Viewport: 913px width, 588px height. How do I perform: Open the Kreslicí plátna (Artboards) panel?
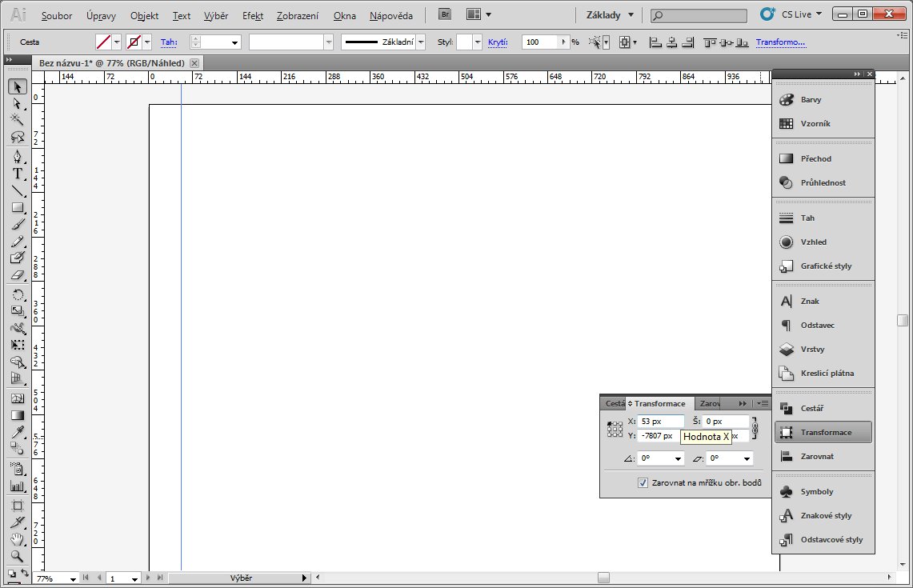[x=823, y=373]
